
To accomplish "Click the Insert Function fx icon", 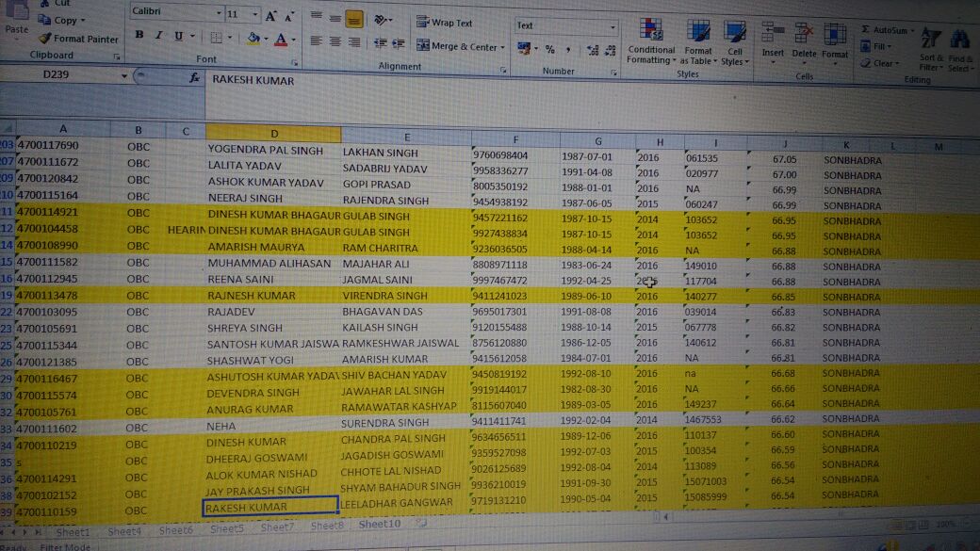I will pyautogui.click(x=194, y=77).
